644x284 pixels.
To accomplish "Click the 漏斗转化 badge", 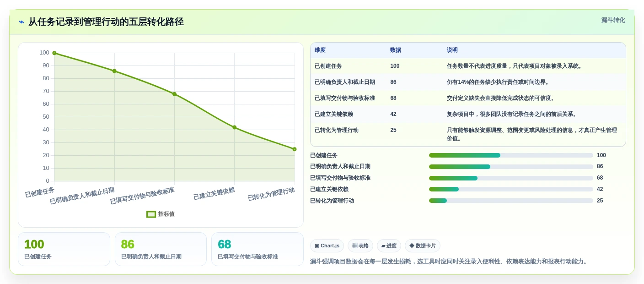I will click(613, 20).
